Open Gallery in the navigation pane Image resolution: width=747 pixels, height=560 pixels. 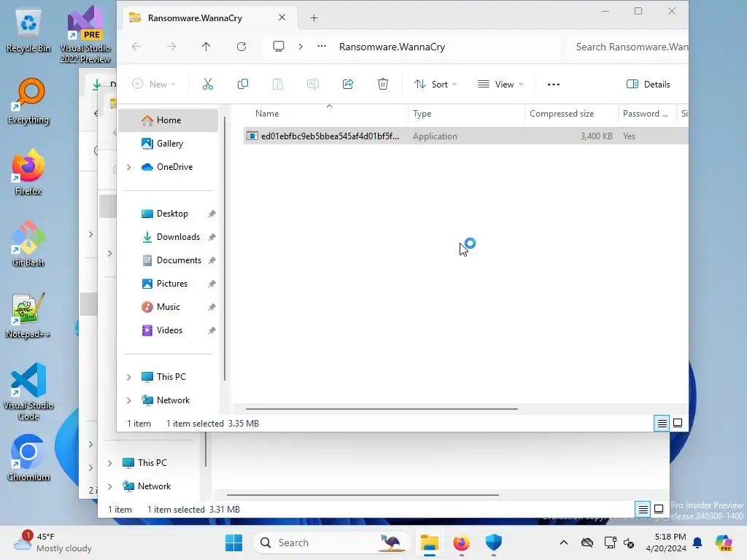(168, 144)
